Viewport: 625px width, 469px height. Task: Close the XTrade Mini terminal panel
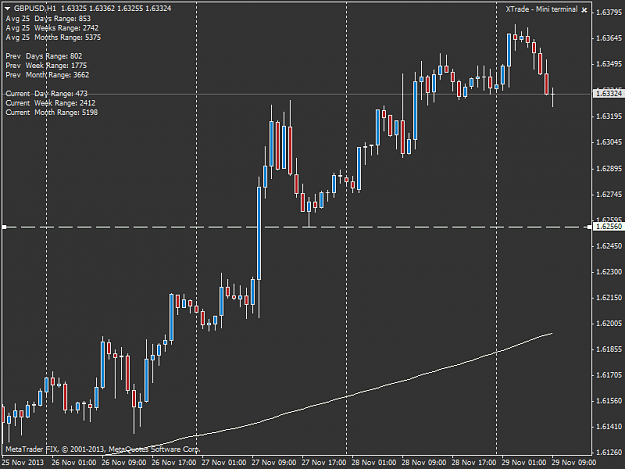(x=584, y=10)
